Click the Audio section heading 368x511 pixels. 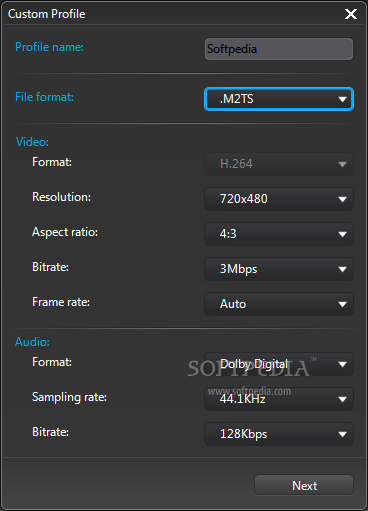click(x=32, y=342)
